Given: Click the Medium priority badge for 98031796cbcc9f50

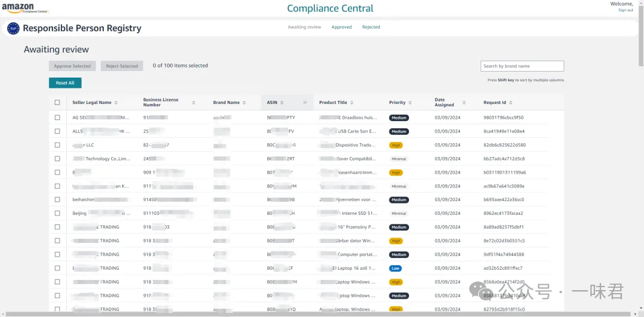Looking at the screenshot, I should point(399,118).
